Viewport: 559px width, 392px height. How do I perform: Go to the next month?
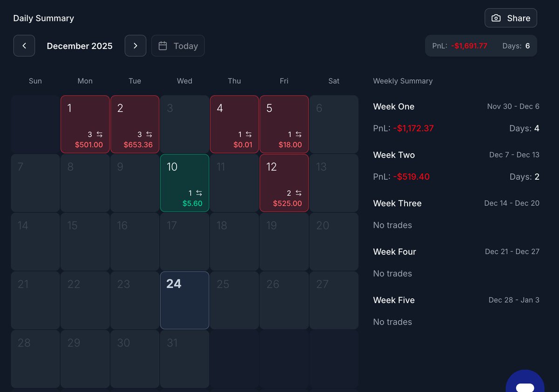(136, 46)
